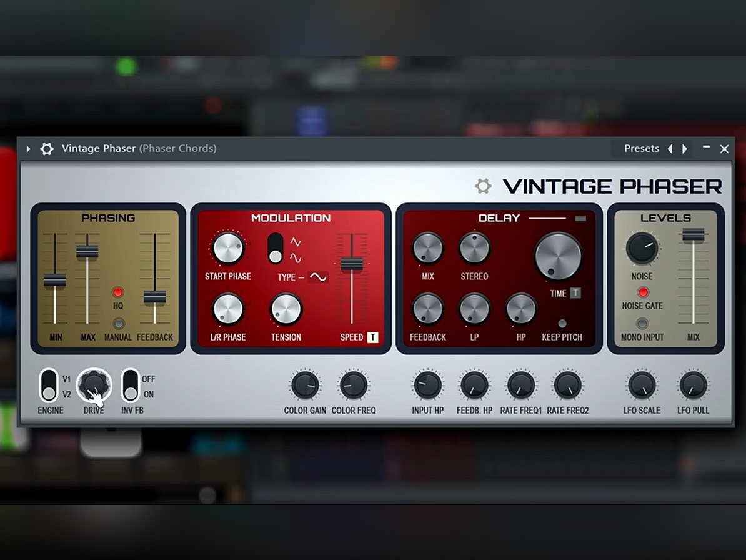Click the Phasing FEEDBACK slider handle
Screen dimensions: 746x560
pos(155,297)
